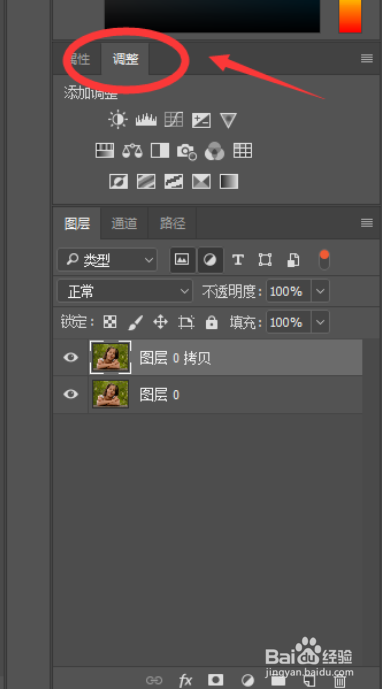
Task: Open the 类型 filter dropdown
Action: pos(107,260)
